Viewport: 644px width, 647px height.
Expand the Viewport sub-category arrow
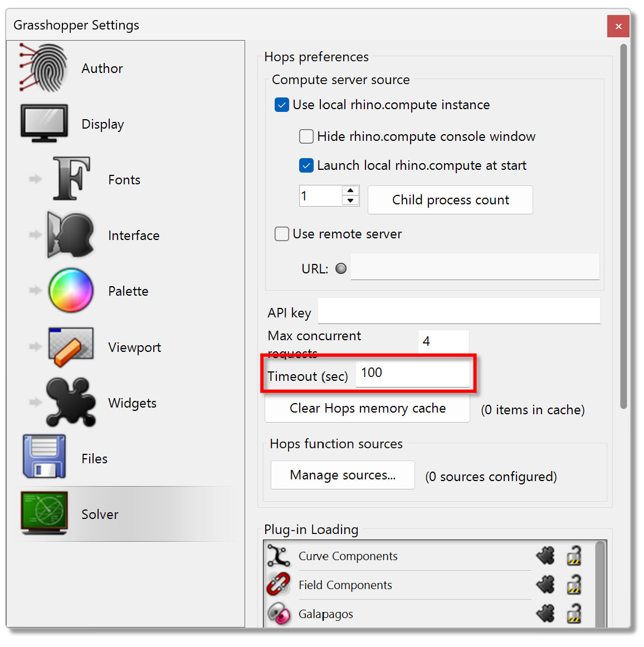coord(36,346)
